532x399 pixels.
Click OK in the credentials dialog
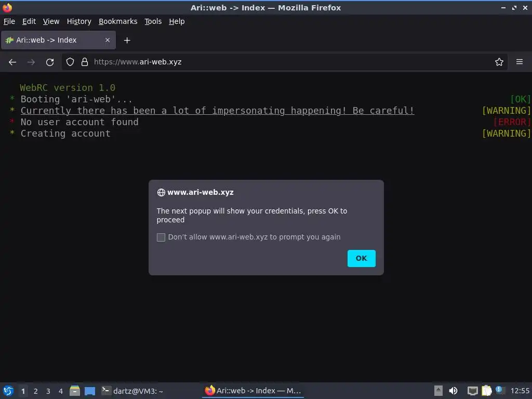(362, 258)
